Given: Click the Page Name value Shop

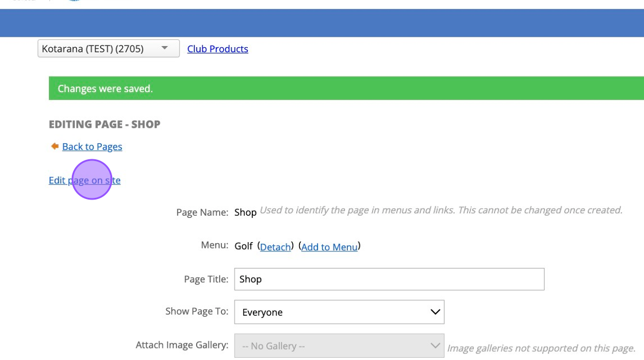Looking at the screenshot, I should pyautogui.click(x=246, y=212).
